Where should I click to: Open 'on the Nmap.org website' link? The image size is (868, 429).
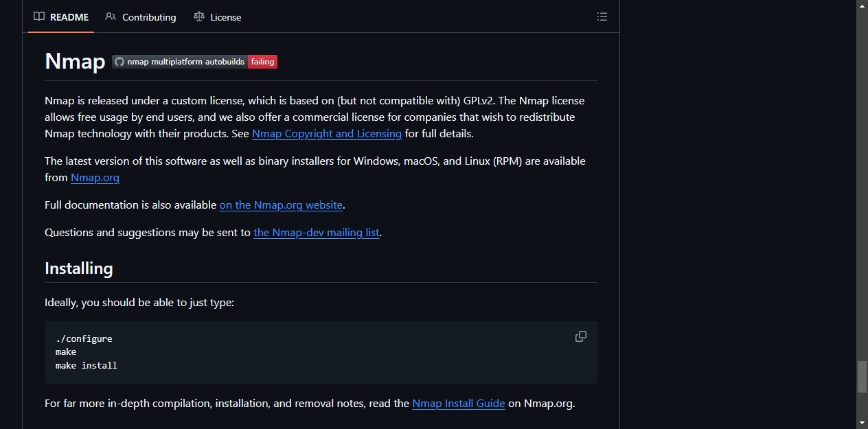click(x=281, y=205)
